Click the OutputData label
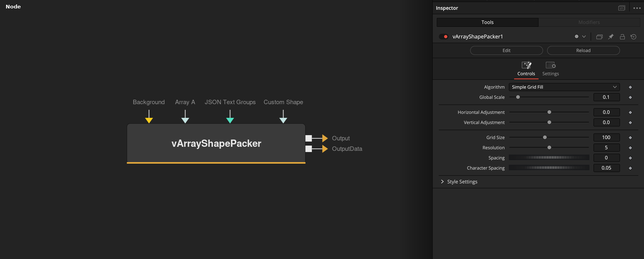 pyautogui.click(x=347, y=149)
